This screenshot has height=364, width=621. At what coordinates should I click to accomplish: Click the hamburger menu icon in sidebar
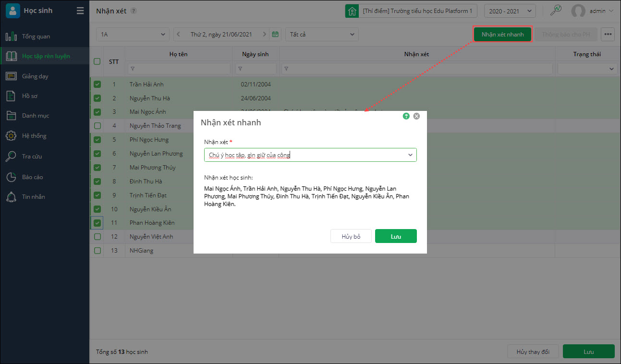click(x=80, y=11)
